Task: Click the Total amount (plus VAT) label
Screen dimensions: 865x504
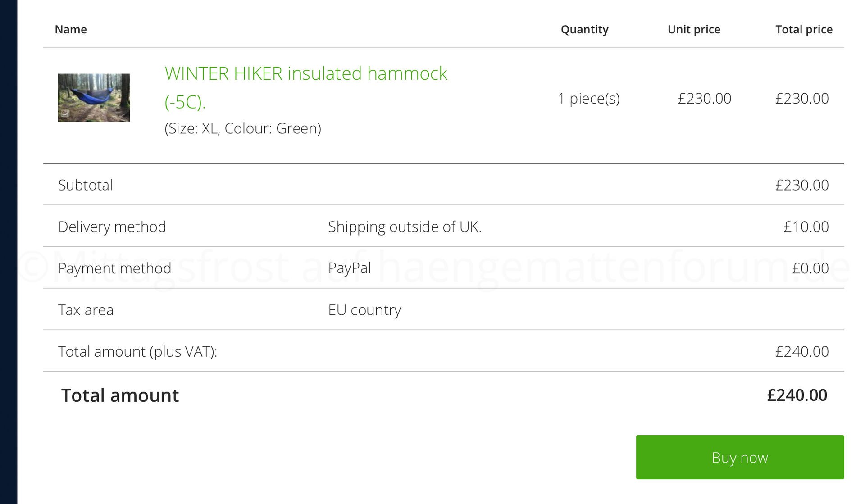Action: click(138, 351)
